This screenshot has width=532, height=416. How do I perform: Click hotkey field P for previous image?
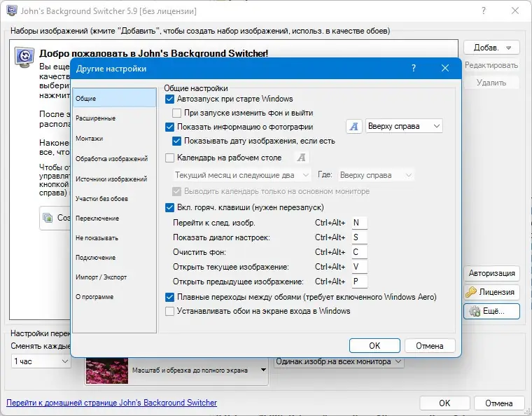tap(359, 282)
